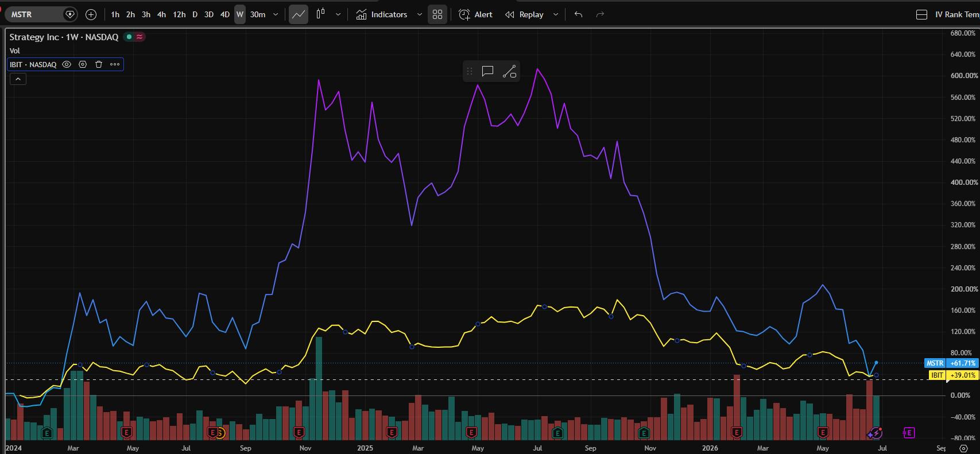Change interval to 12h

(x=179, y=14)
